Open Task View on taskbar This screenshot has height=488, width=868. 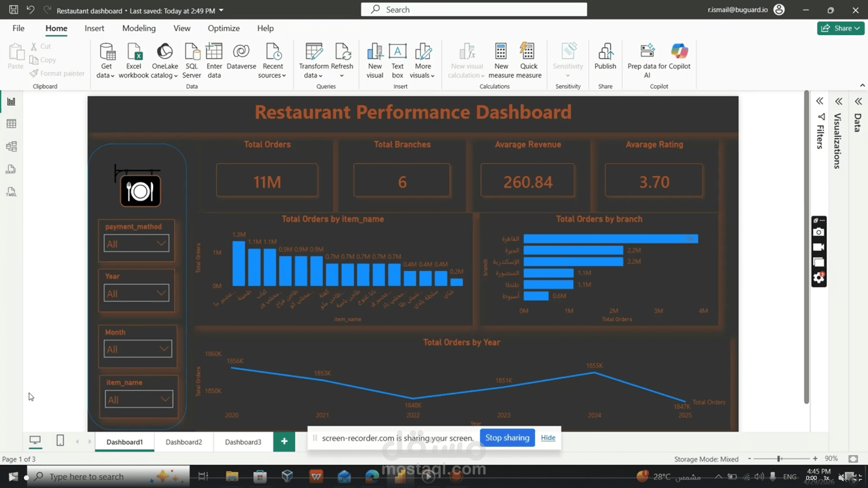point(203,476)
